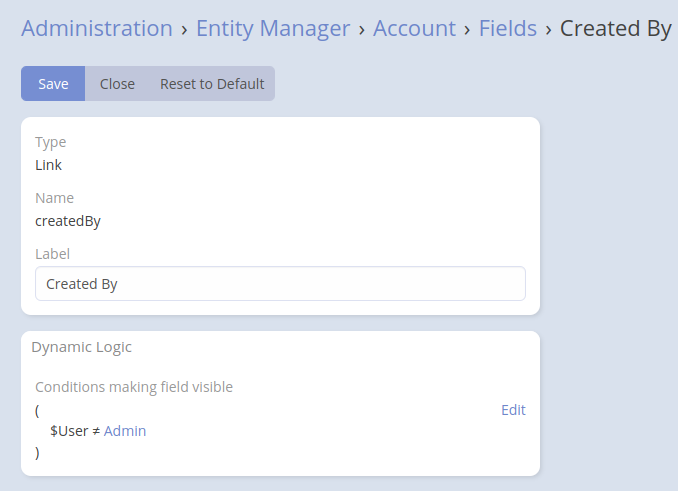
Task: Go to Entity Manager breadcrumb
Action: pyautogui.click(x=273, y=28)
